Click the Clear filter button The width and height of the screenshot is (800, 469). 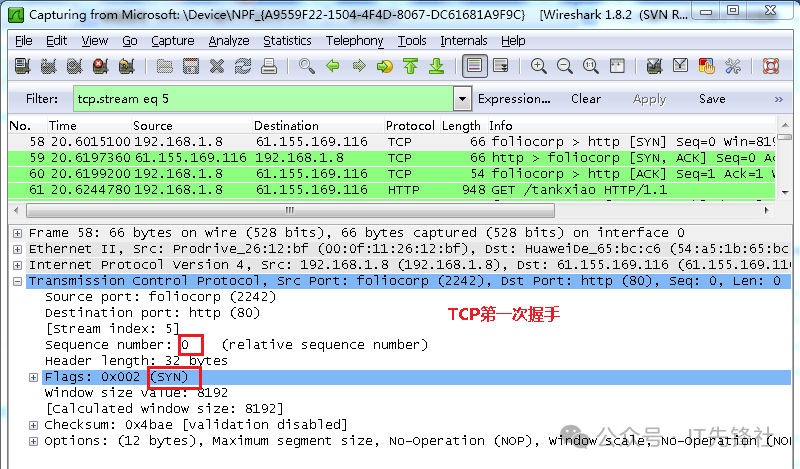[x=586, y=99]
